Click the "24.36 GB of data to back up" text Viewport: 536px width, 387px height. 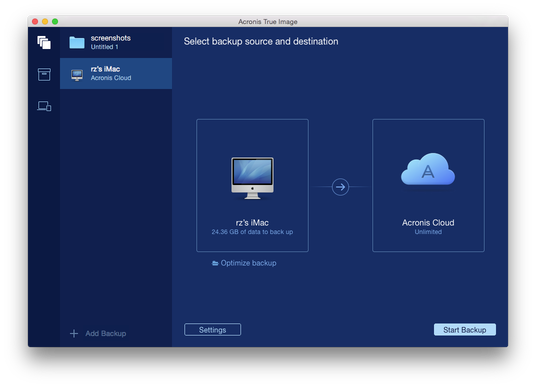click(x=252, y=232)
